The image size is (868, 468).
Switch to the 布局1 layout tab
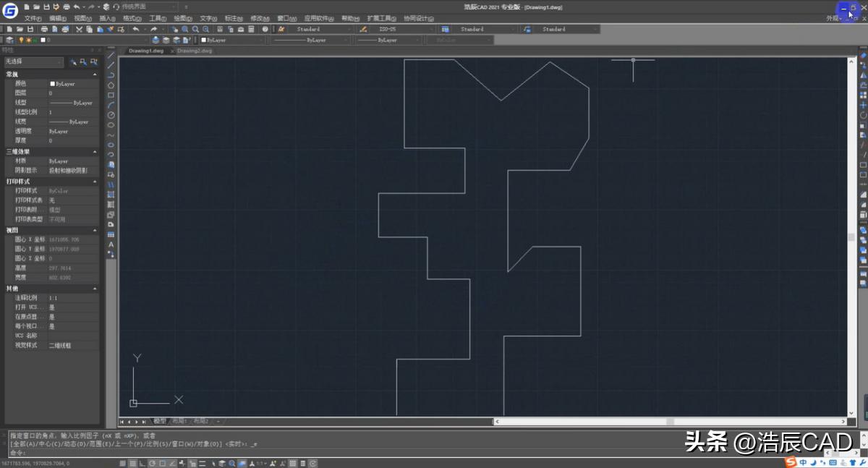pyautogui.click(x=179, y=421)
